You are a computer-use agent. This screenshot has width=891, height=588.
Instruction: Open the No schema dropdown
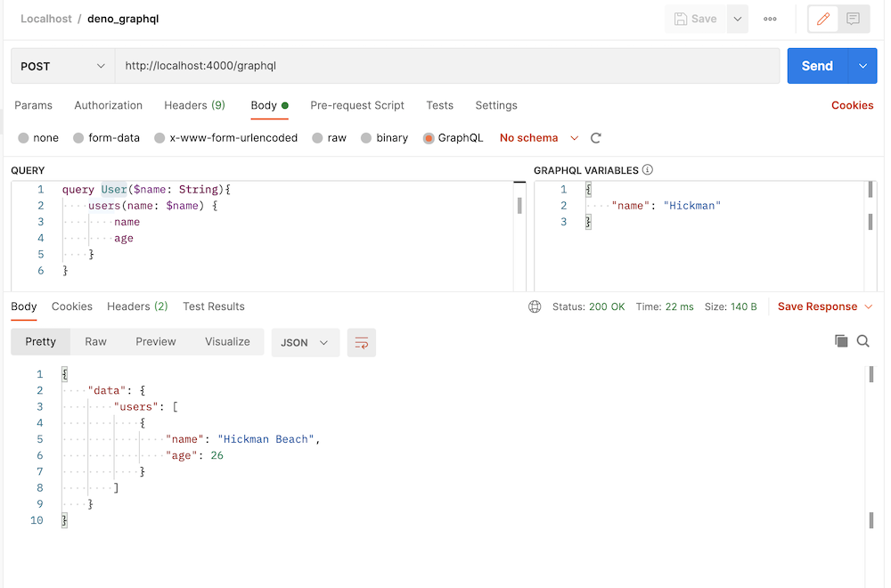(539, 138)
